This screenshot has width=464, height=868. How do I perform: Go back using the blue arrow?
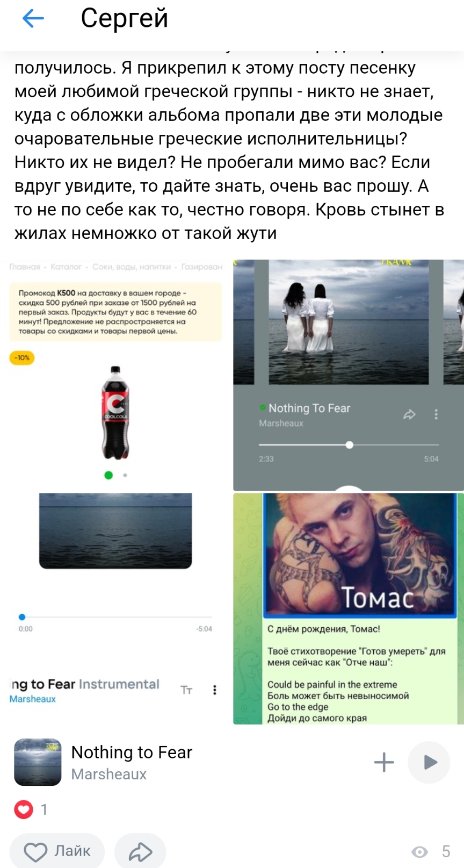tap(33, 19)
